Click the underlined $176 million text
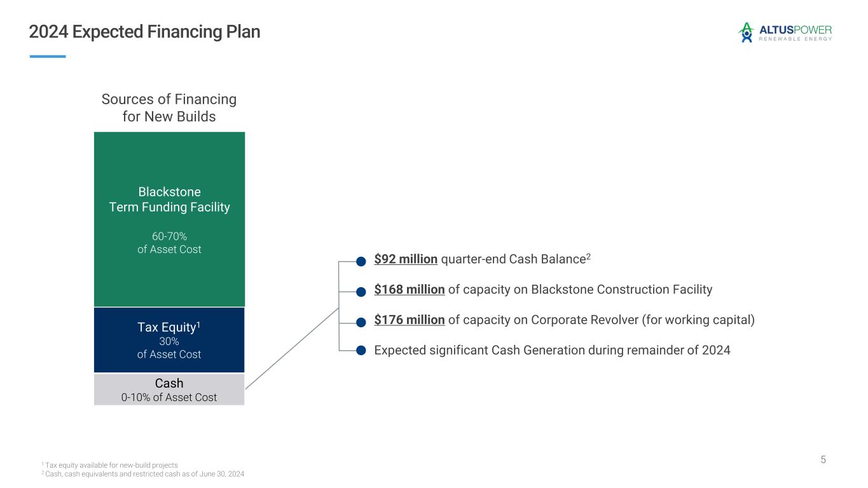Screen dimensions: 868x488 (410, 320)
